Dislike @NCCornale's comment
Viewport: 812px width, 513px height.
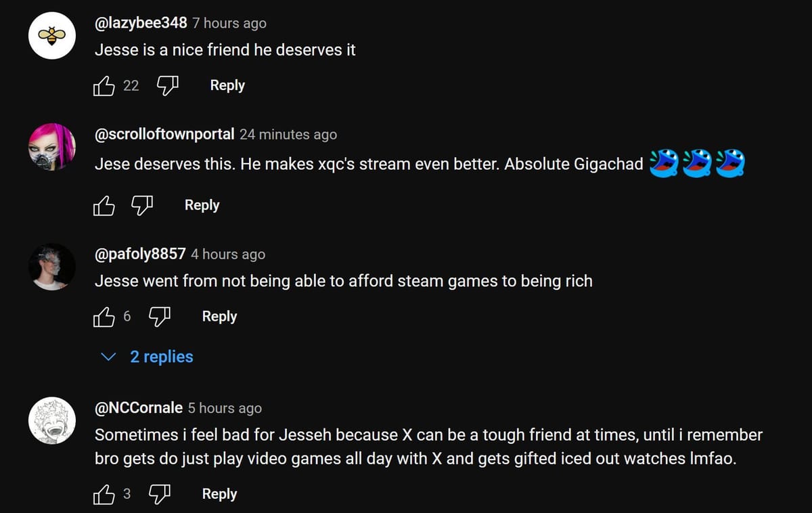158,494
